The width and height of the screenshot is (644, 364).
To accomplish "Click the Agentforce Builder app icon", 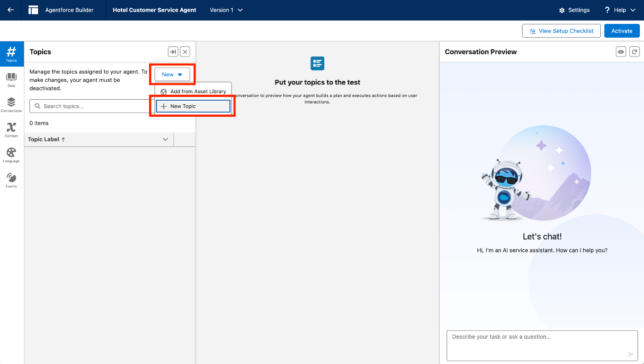I will 33,10.
